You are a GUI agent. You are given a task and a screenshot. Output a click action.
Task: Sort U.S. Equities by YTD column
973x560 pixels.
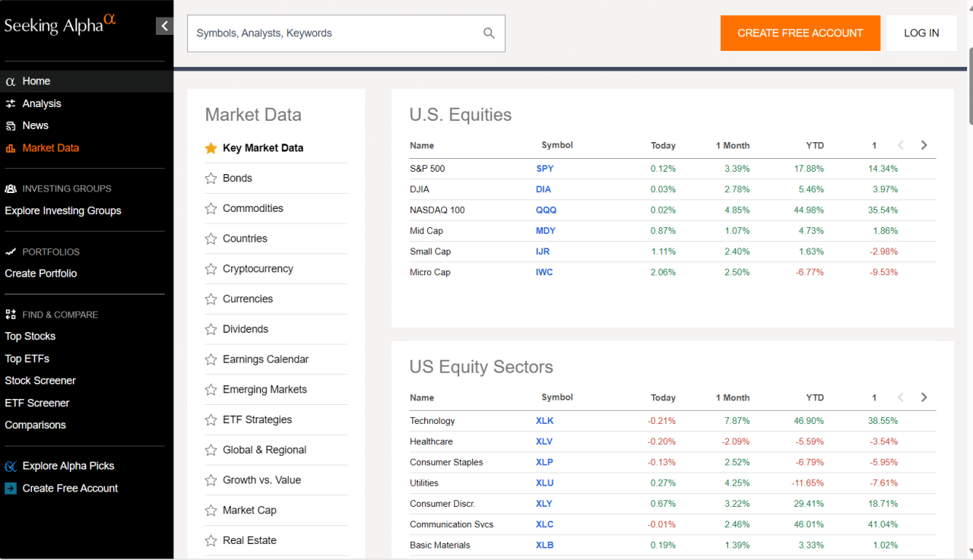tap(815, 145)
